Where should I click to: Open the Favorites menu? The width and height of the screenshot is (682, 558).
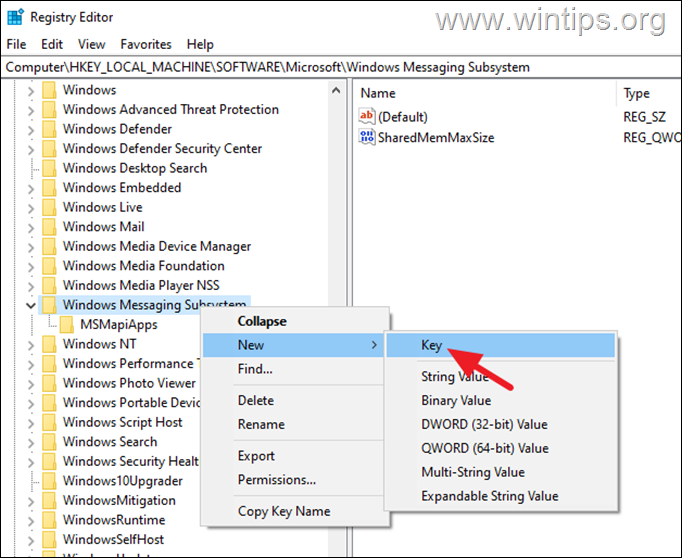point(146,44)
